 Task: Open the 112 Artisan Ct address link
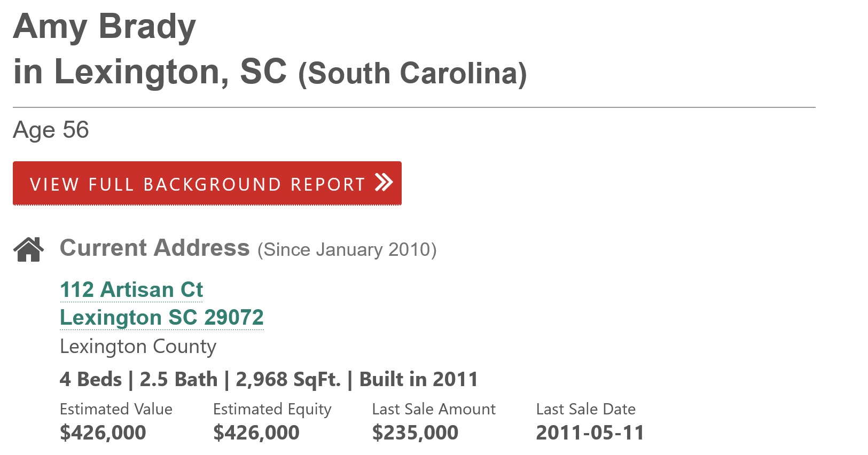(131, 290)
